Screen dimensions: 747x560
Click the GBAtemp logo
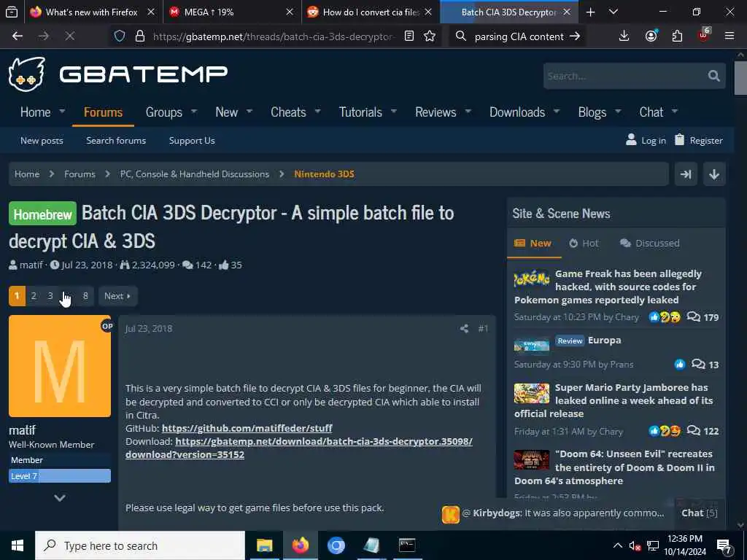click(x=117, y=74)
